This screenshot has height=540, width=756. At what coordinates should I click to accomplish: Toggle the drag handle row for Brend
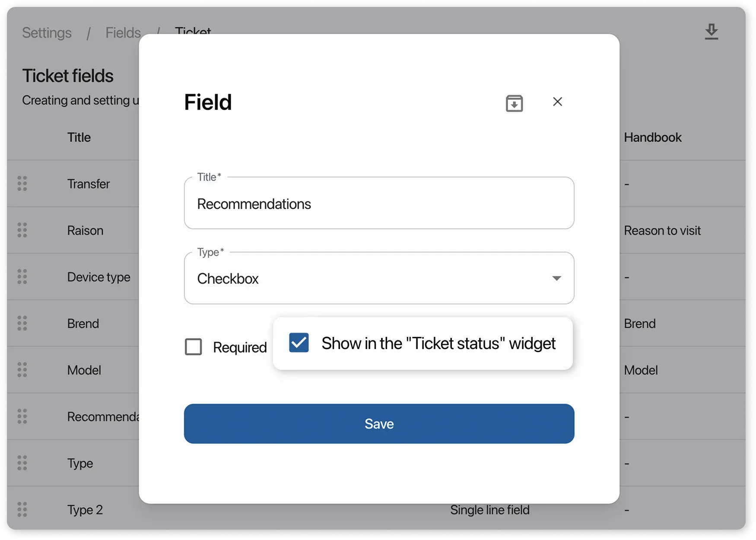(22, 323)
